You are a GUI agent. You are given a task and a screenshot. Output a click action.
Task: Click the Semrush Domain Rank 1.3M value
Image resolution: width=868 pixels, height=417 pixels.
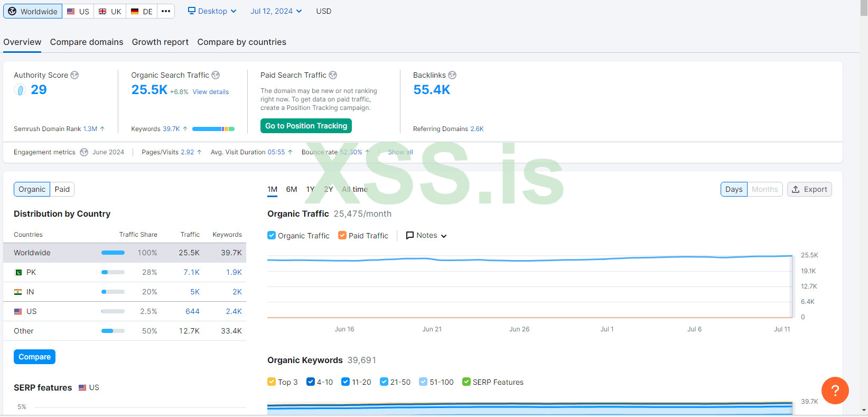click(90, 129)
